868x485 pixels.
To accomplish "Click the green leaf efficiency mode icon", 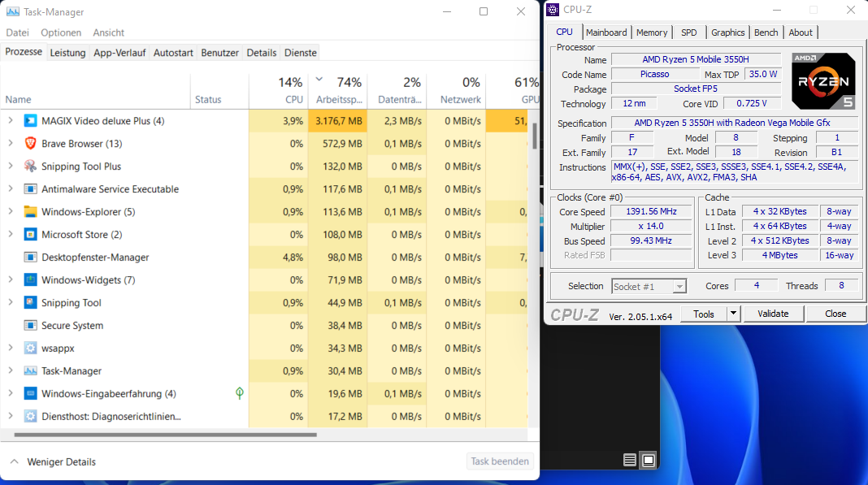I will (239, 393).
